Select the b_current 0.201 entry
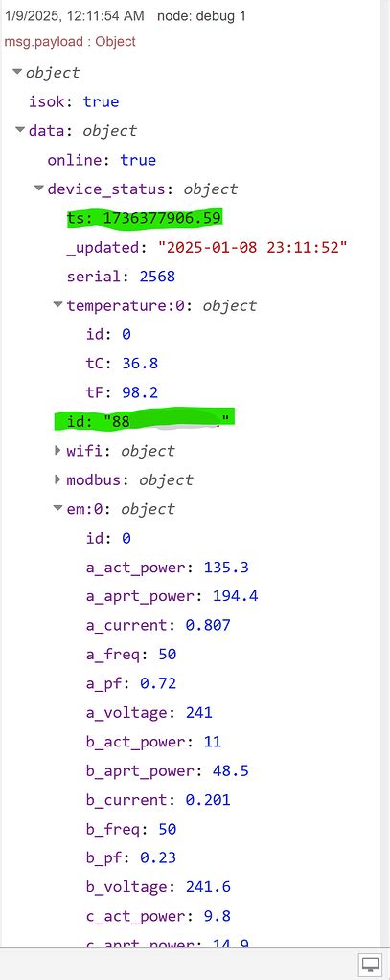390x980 pixels. pos(158,800)
